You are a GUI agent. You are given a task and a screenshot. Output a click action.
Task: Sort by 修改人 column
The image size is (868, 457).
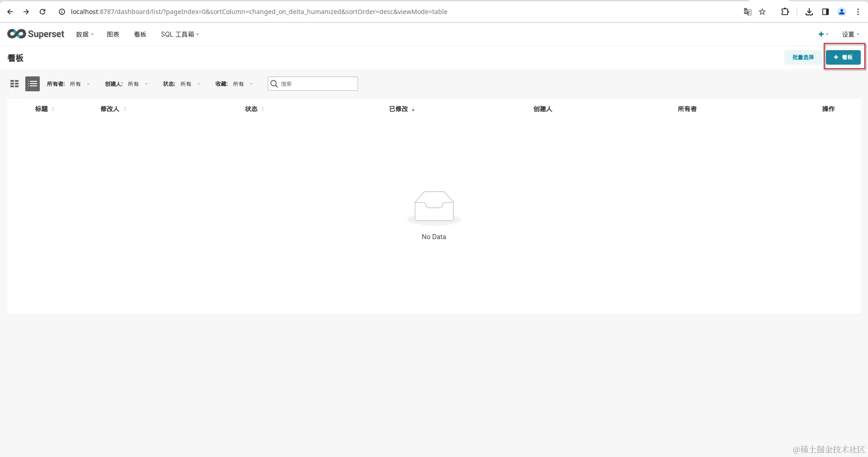tap(113, 109)
